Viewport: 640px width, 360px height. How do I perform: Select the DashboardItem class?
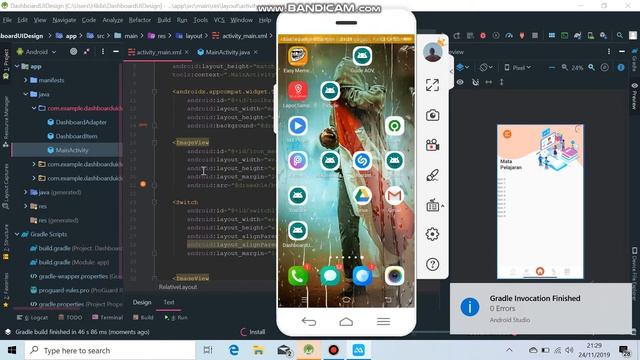76,136
